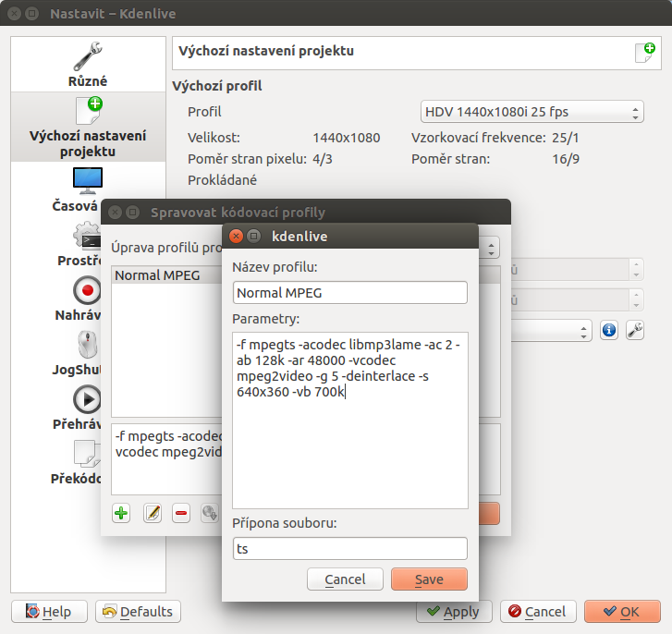Add a new encoding profile with green plus
Viewport: 672px width, 634px height.
coord(121,513)
